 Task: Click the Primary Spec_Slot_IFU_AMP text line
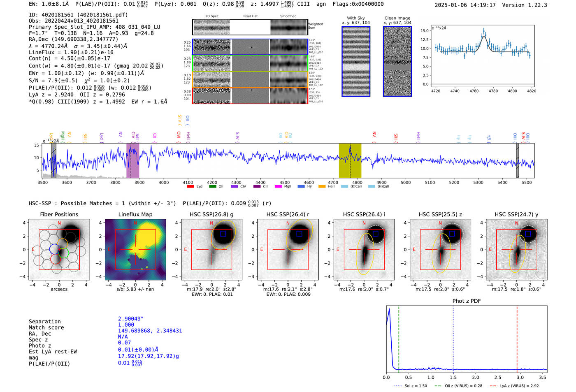95,27
